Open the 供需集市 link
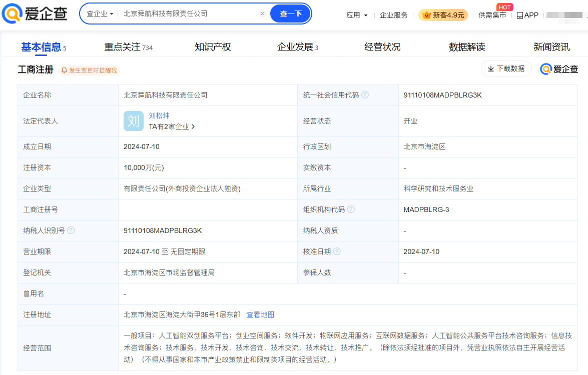588x375 pixels. point(492,15)
